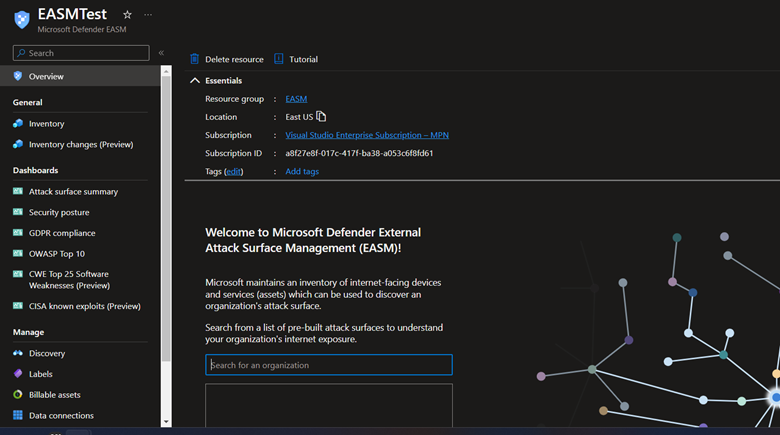780x435 pixels.
Task: Click the 'Dashboards' section heading
Action: pyautogui.click(x=35, y=170)
